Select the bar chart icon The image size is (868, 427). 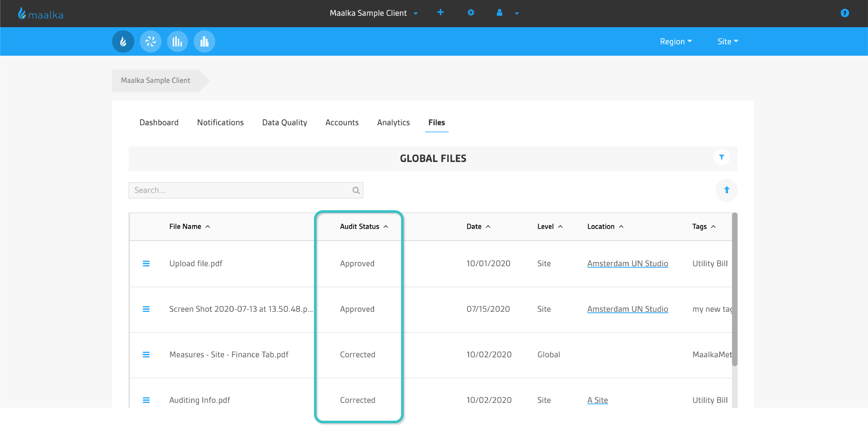(177, 41)
